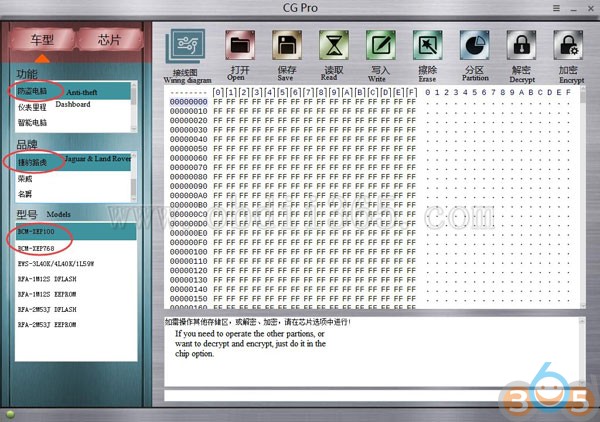Select 仪表里程 Dashboard function
Screen dimensions: 600x422
pyautogui.click(x=73, y=107)
